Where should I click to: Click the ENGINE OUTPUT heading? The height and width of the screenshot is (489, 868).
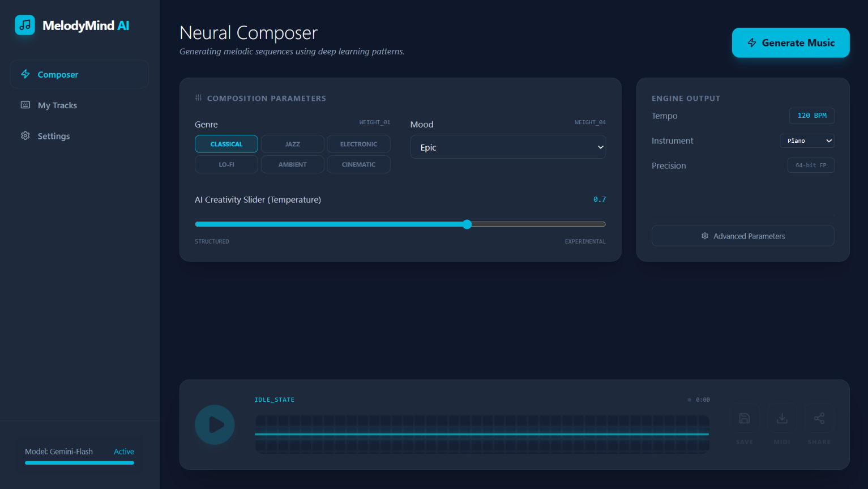point(686,98)
